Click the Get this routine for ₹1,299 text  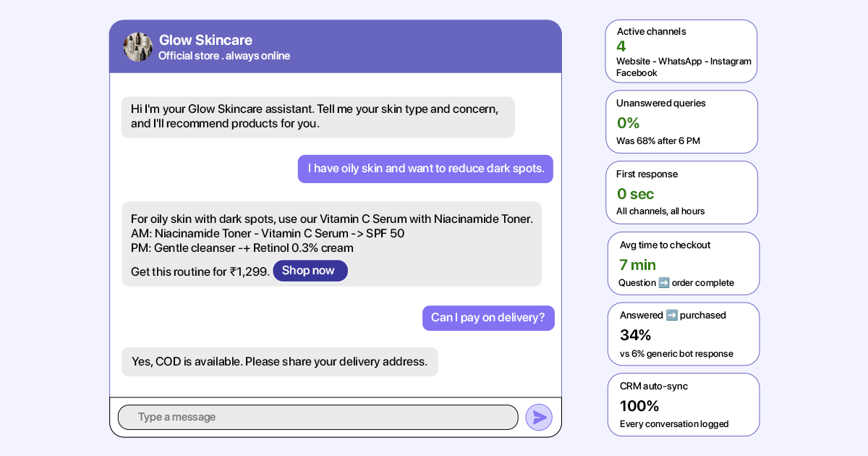click(x=200, y=272)
